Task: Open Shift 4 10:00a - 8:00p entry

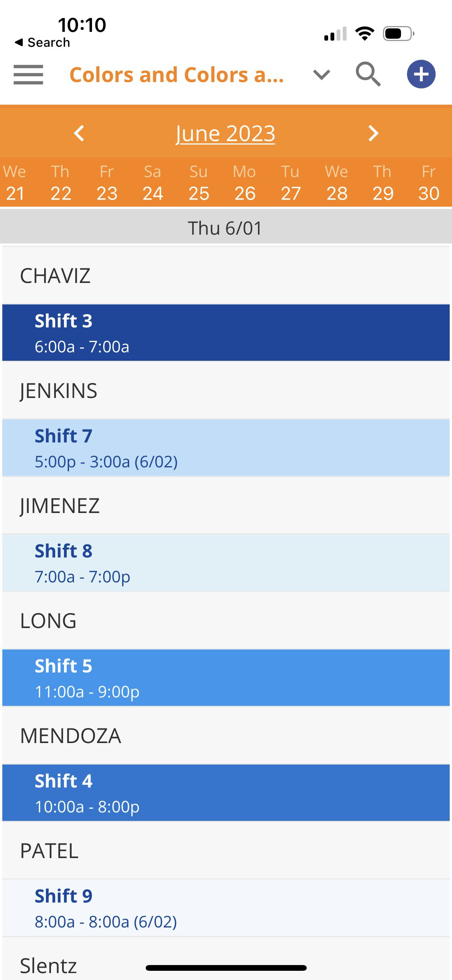Action: pyautogui.click(x=226, y=793)
